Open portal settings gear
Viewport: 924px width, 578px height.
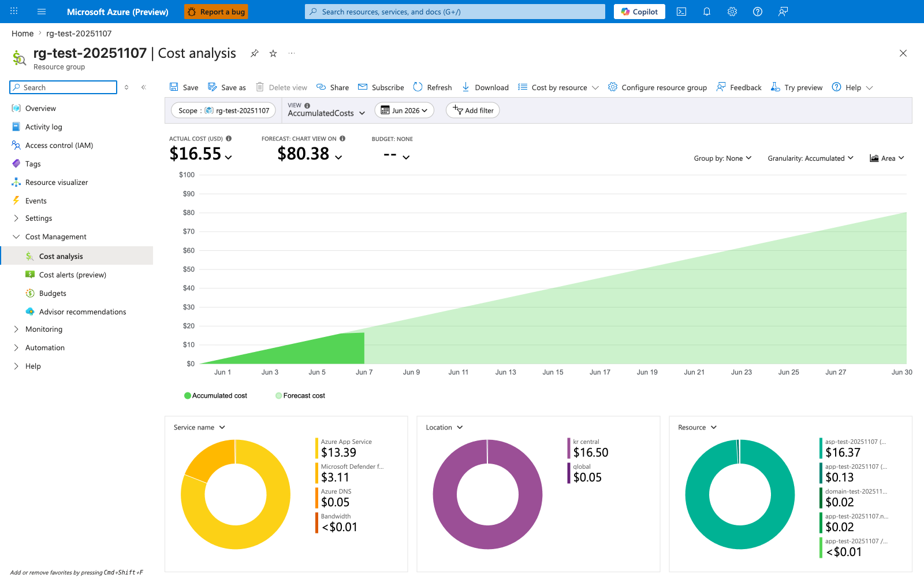coord(732,12)
